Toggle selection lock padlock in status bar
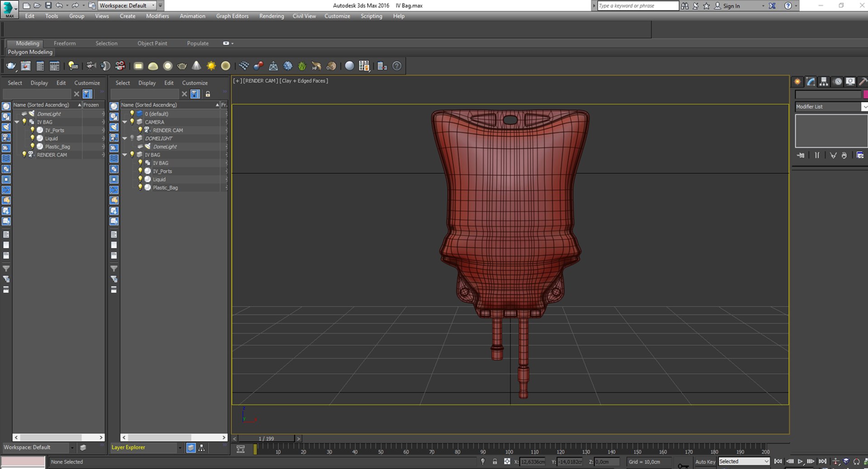The image size is (868, 469). [495, 462]
